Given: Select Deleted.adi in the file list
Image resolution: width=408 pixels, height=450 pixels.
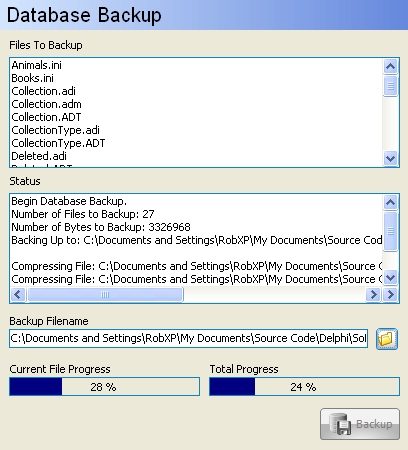Looking at the screenshot, I should tap(39, 156).
